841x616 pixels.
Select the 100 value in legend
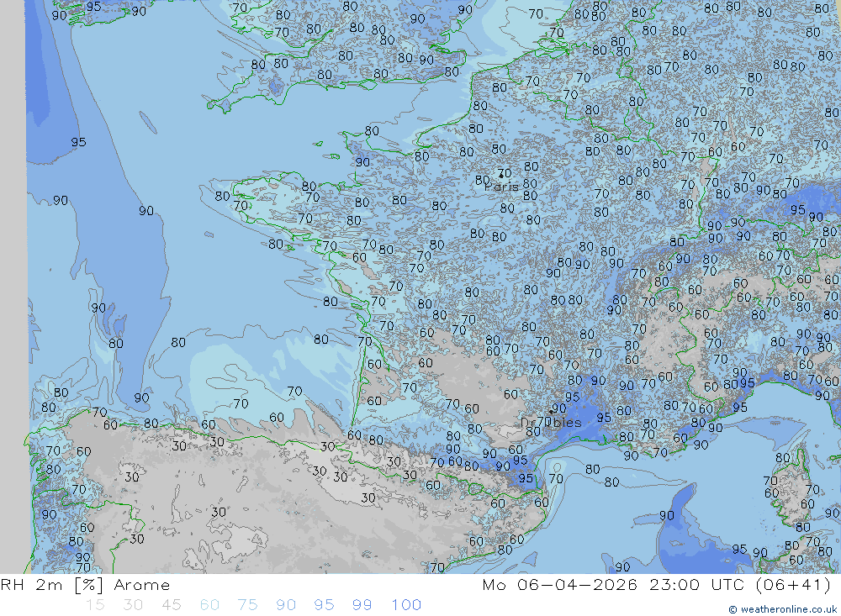406,605
